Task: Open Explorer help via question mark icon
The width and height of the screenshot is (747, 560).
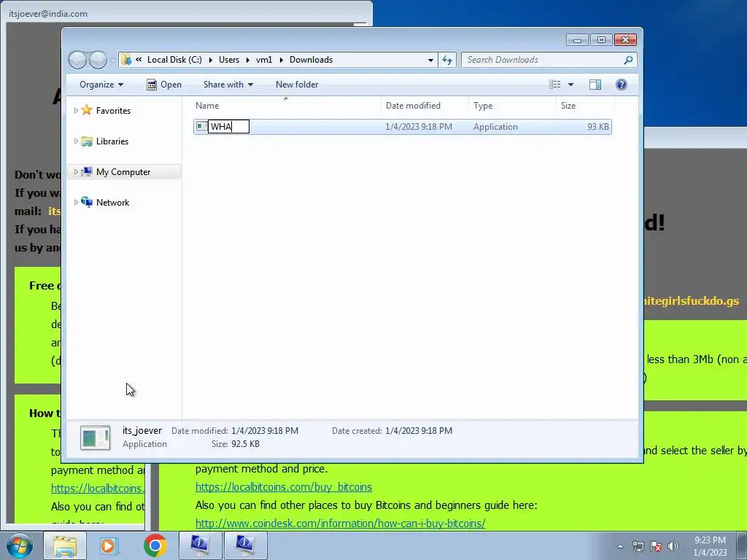Action: point(622,85)
